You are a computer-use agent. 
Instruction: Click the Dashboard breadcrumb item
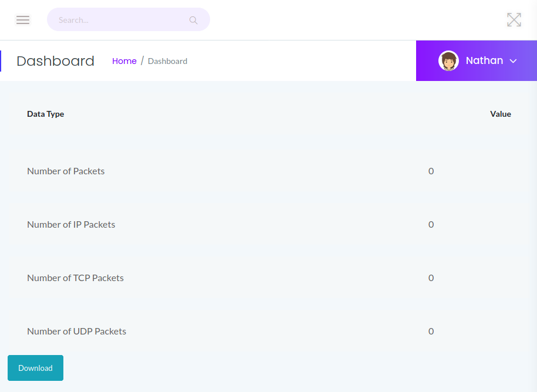[x=167, y=61]
